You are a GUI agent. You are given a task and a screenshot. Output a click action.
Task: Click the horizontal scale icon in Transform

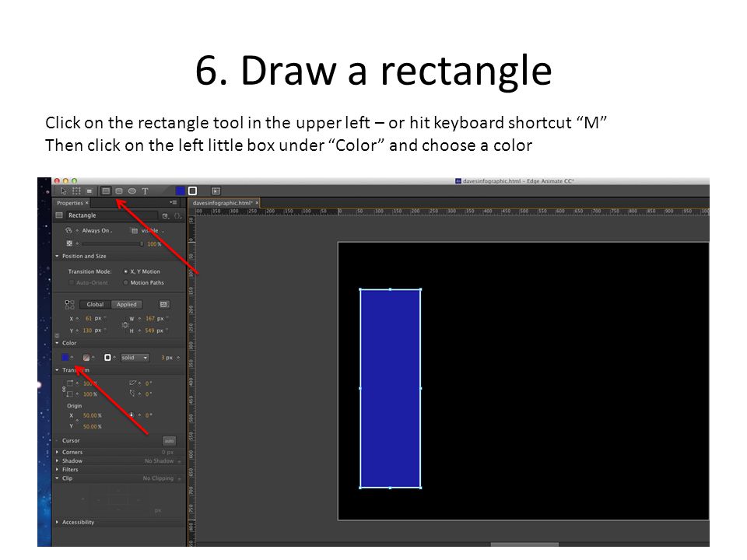tap(69, 383)
